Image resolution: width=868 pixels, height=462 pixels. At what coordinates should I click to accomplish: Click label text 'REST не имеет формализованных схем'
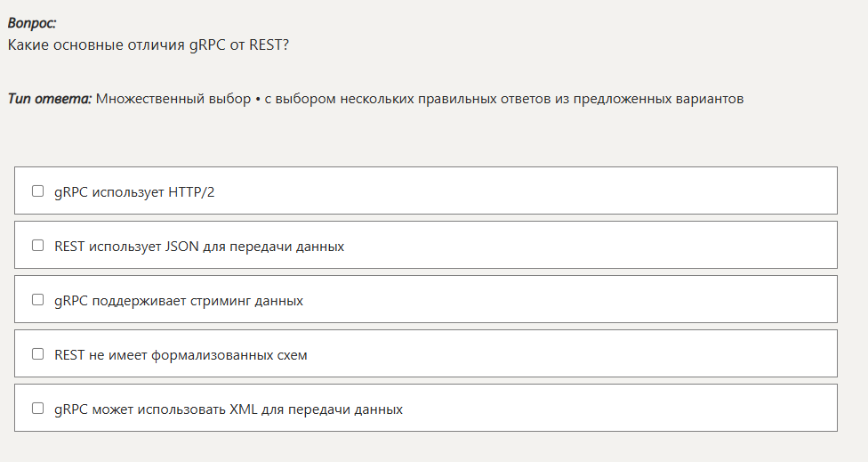click(x=181, y=355)
